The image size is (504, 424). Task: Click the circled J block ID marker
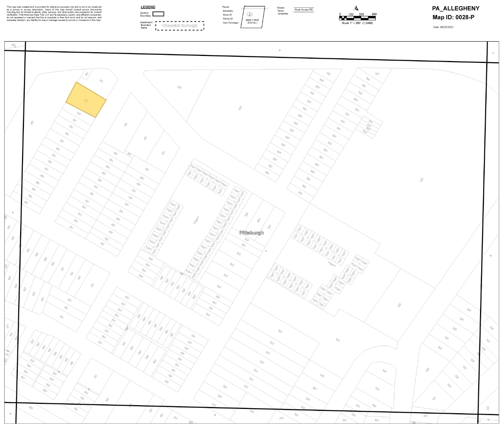[x=249, y=14]
